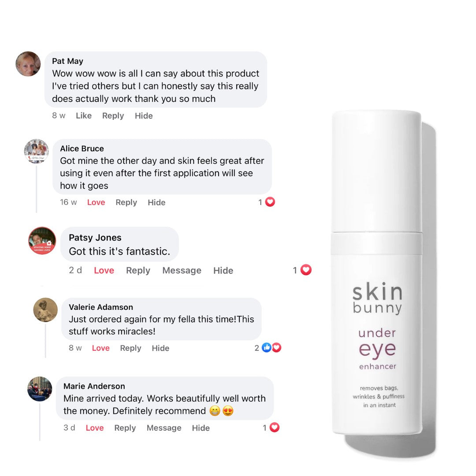476x476 pixels.
Task: Like Pat May's comment
Action: (84, 115)
